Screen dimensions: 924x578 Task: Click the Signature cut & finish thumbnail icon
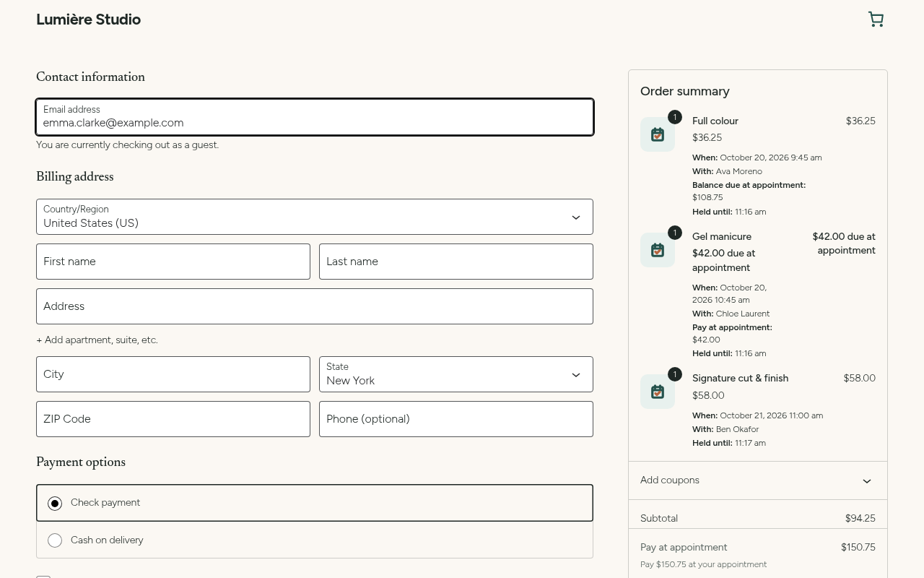[x=658, y=392]
